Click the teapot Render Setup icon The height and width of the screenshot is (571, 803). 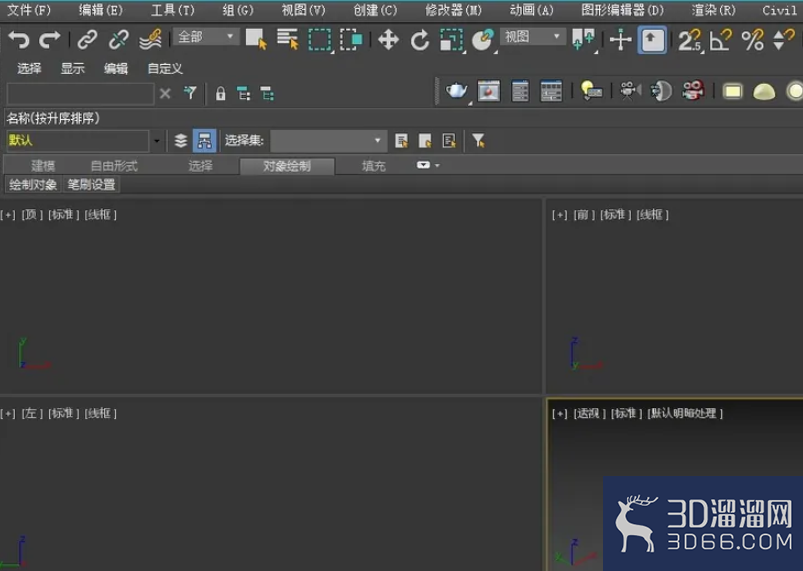tap(456, 91)
